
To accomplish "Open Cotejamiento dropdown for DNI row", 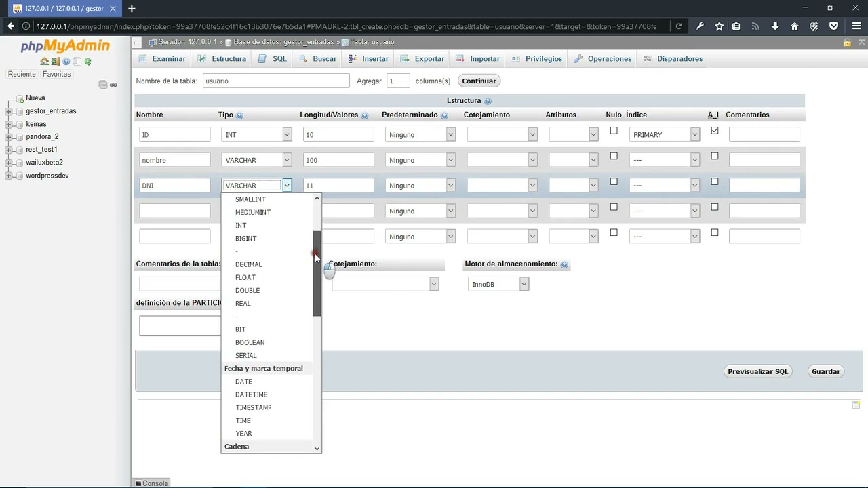I will [x=502, y=186].
